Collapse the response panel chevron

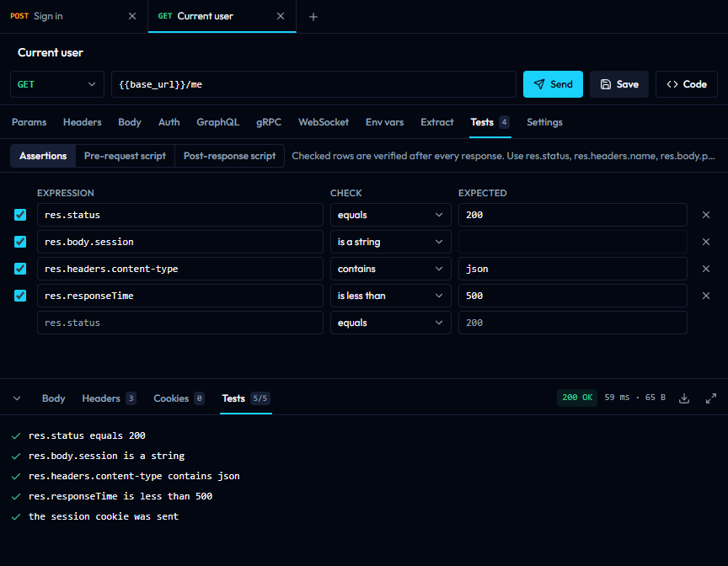tap(17, 398)
